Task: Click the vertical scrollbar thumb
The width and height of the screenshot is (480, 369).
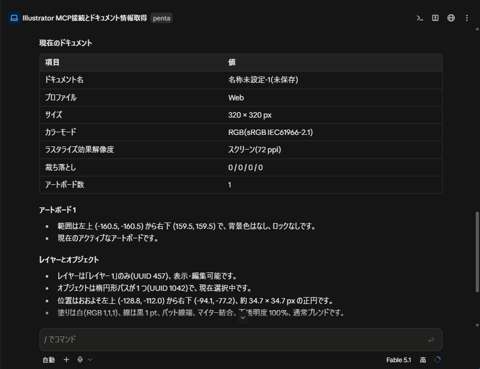Action: (477, 252)
